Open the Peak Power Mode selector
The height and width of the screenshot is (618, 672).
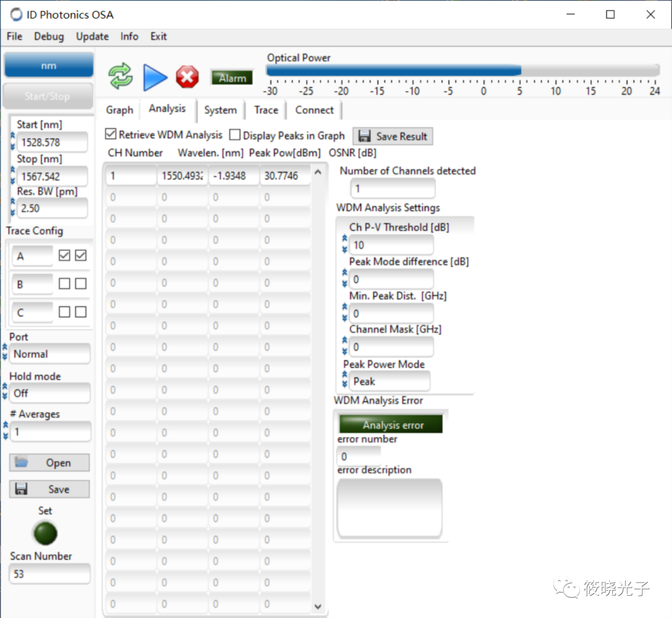pyautogui.click(x=389, y=381)
